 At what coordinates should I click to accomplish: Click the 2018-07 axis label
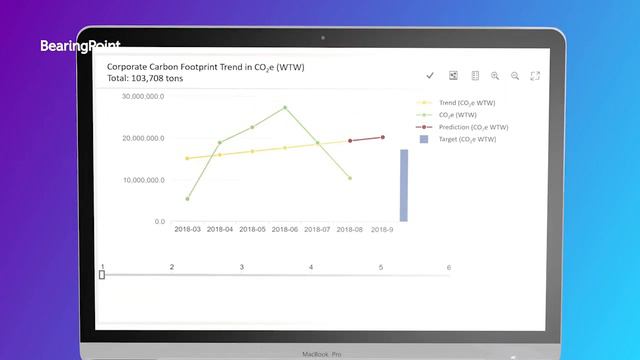(317, 229)
